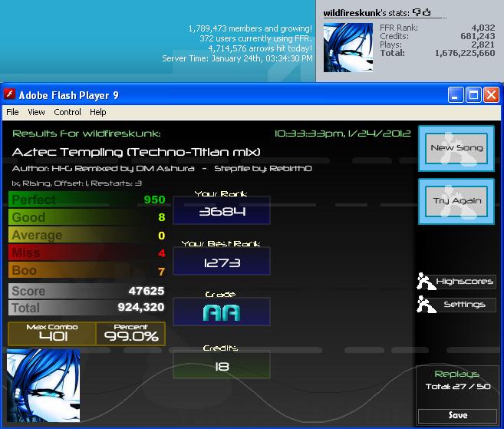Open the View menu
The height and width of the screenshot is (429, 504).
pos(36,112)
